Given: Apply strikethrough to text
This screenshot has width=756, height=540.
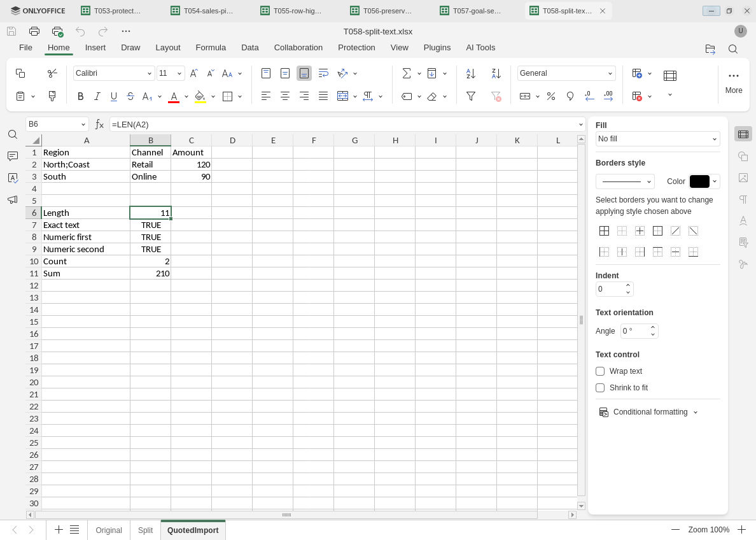Looking at the screenshot, I should (130, 97).
